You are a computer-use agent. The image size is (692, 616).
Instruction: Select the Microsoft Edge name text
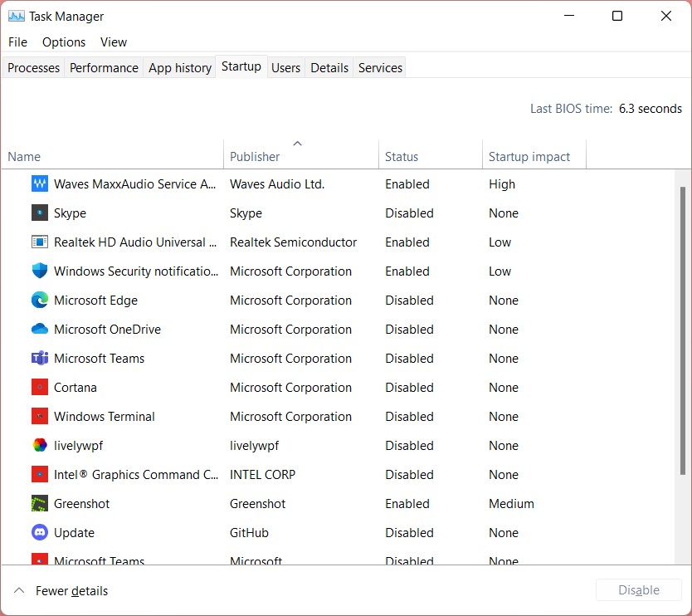tap(95, 301)
